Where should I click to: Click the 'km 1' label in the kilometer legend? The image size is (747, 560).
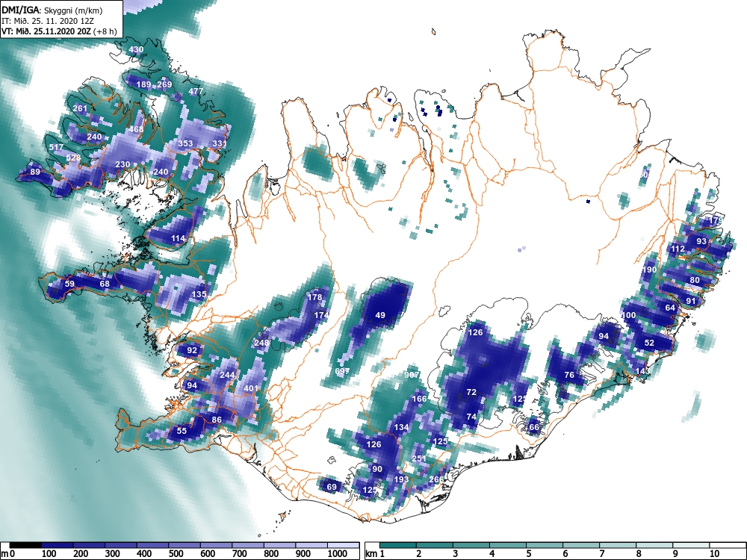tap(375, 553)
